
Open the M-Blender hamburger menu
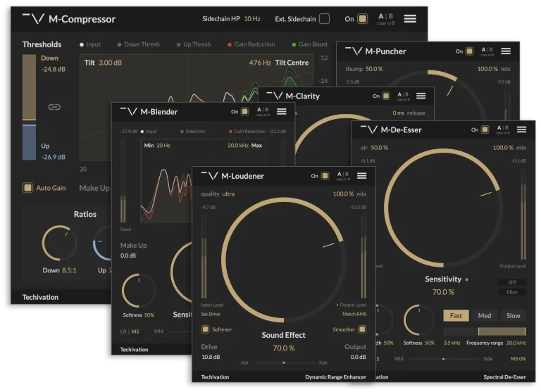(x=282, y=111)
